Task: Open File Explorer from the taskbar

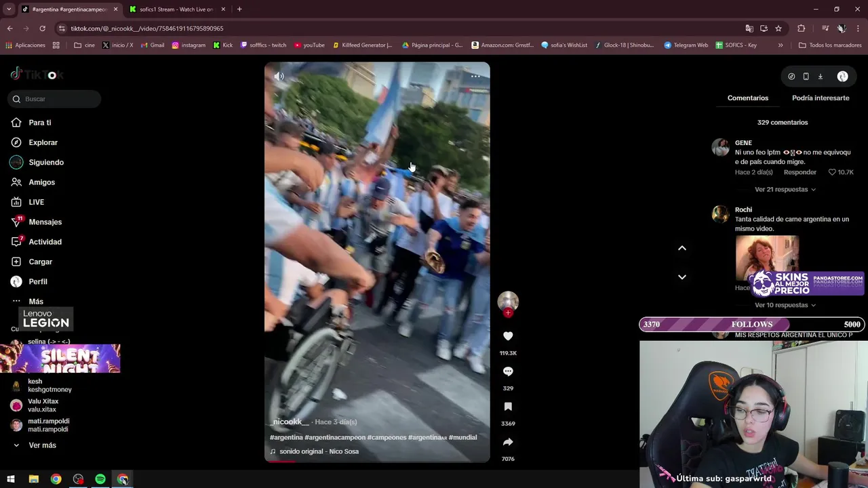Action: pyautogui.click(x=33, y=479)
